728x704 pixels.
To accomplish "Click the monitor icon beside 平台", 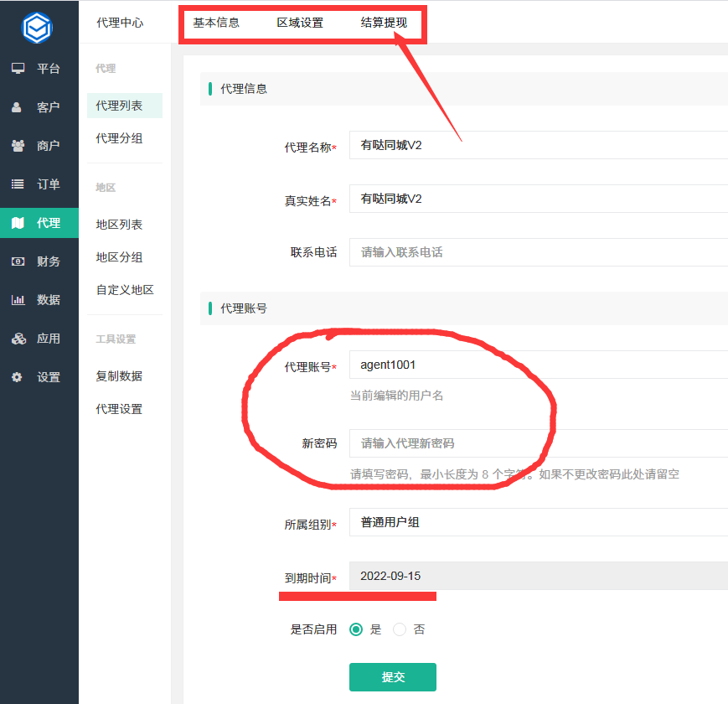I will click(18, 68).
